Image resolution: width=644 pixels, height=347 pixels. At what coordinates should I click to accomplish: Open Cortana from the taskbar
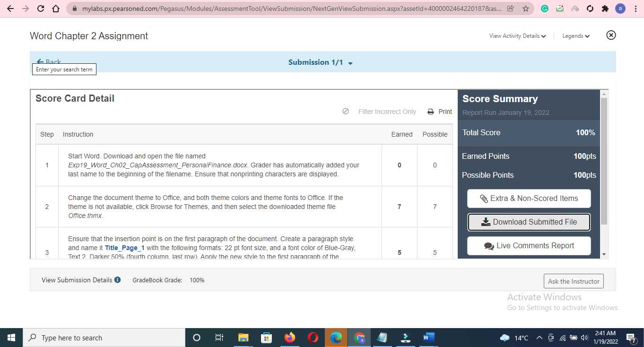(197, 338)
